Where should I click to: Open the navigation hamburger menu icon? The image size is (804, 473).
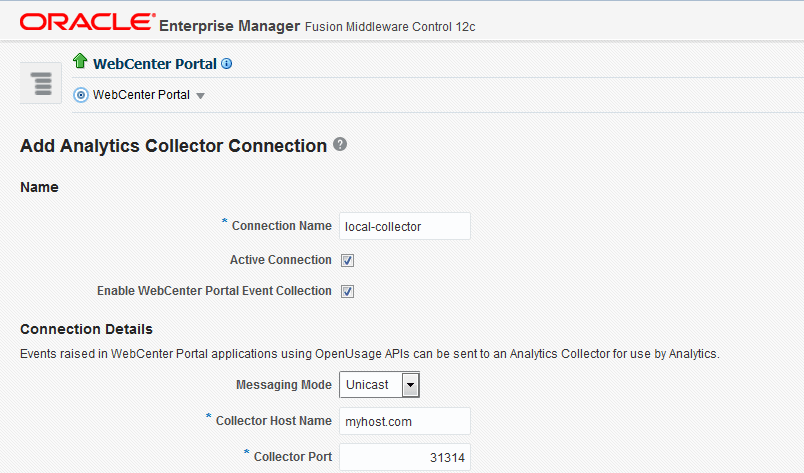coord(41,82)
